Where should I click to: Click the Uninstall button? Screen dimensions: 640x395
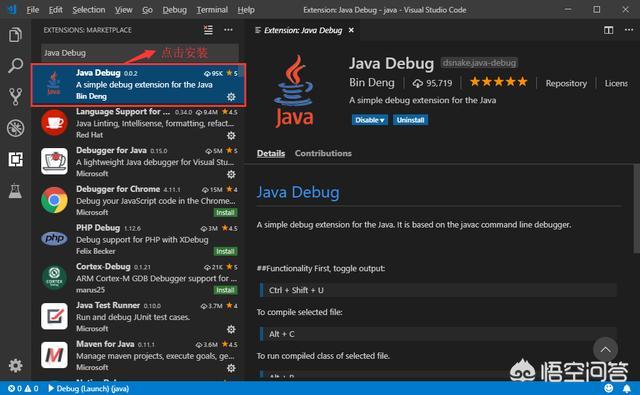coord(410,120)
